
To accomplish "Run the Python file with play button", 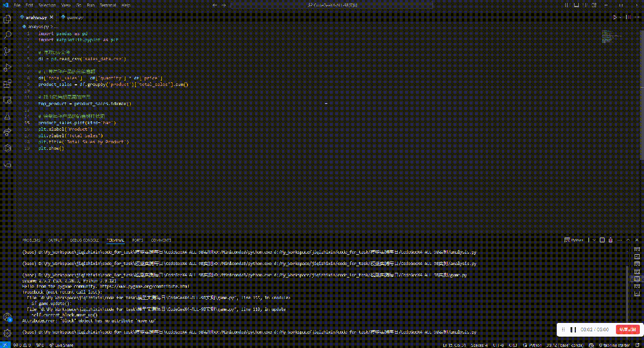I will click(x=614, y=17).
